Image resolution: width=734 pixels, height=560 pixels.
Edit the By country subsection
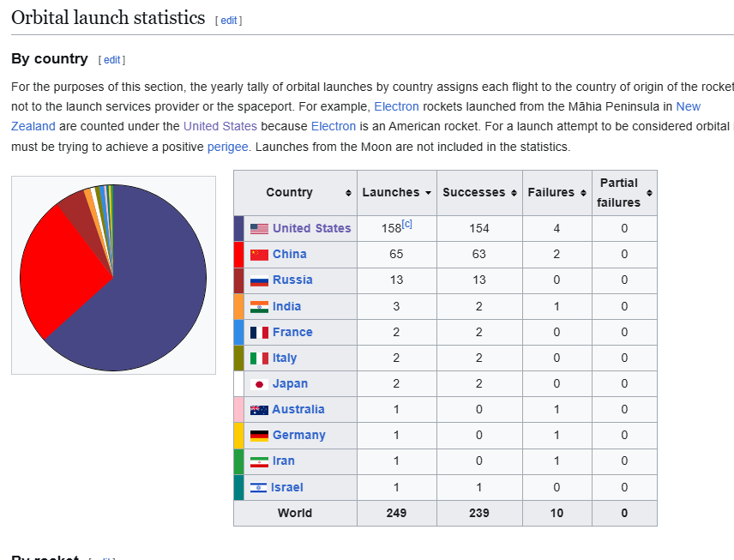click(112, 60)
